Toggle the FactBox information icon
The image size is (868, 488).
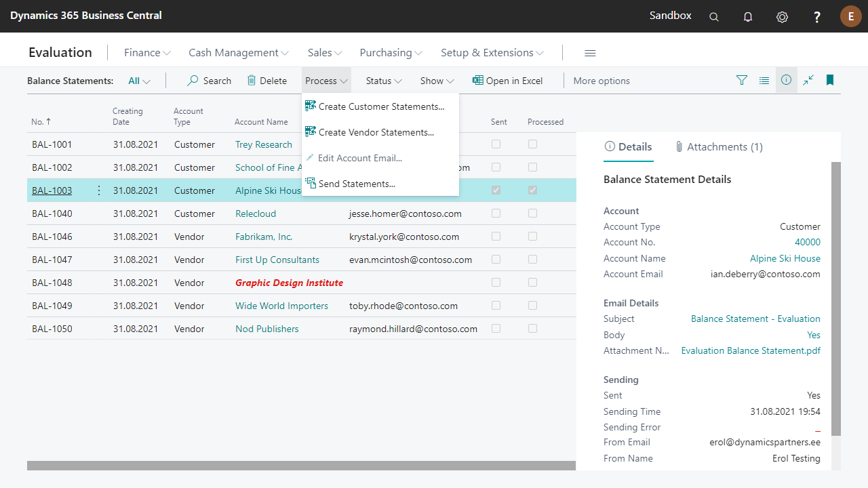coord(786,80)
